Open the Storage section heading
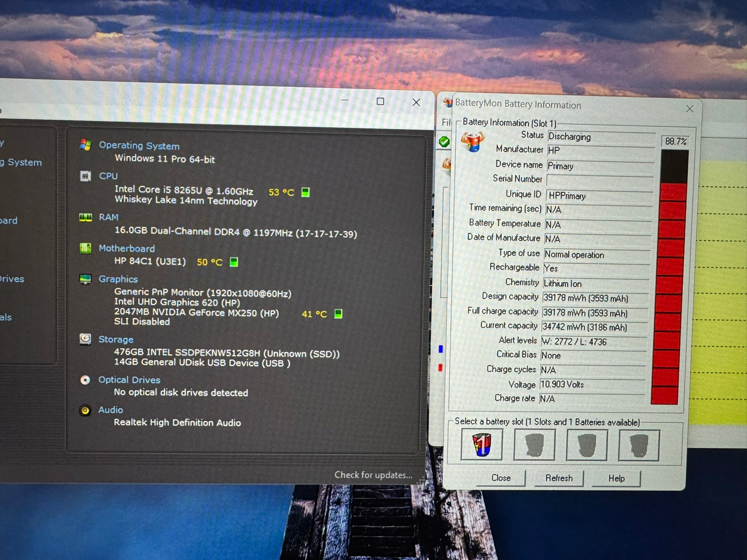The width and height of the screenshot is (747, 560). (116, 339)
